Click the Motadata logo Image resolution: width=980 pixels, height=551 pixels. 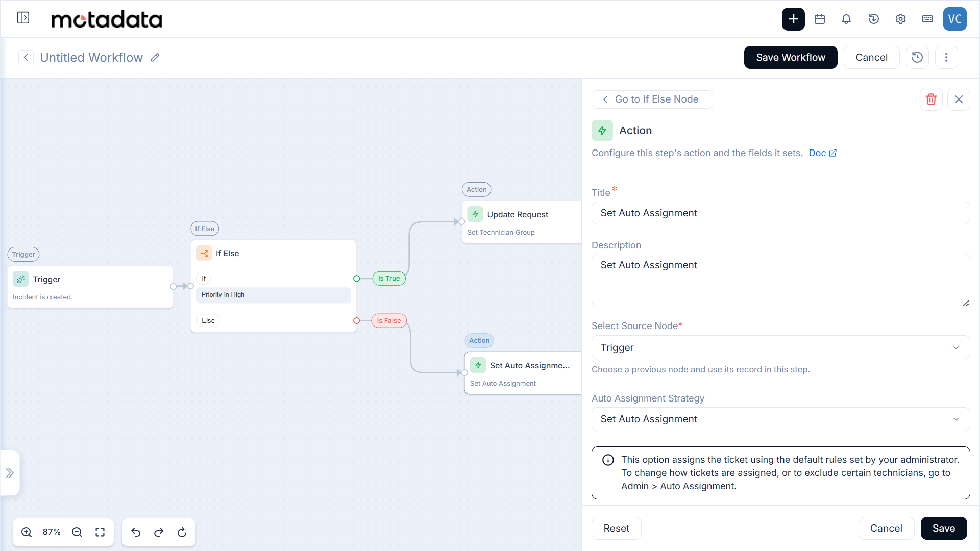[x=107, y=19]
